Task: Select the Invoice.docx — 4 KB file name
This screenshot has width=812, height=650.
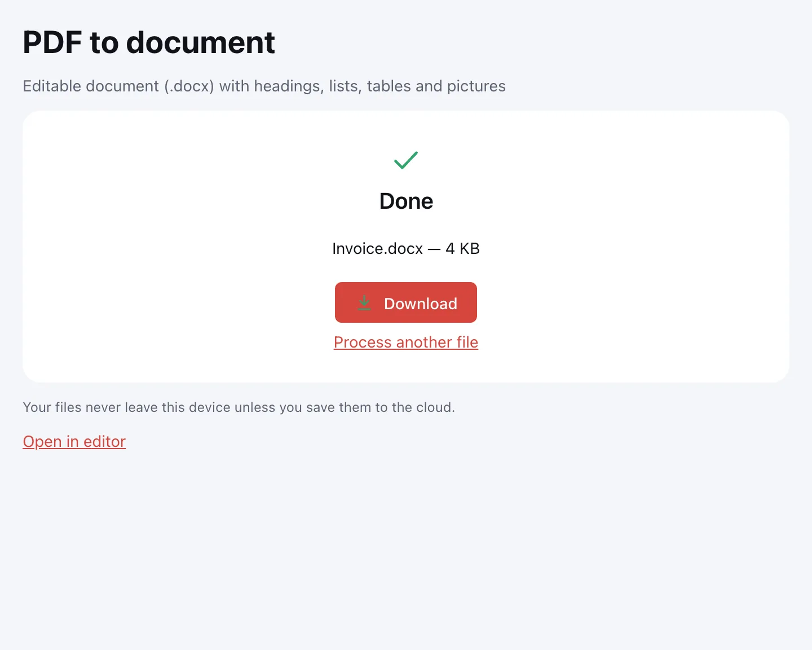Action: [x=406, y=248]
